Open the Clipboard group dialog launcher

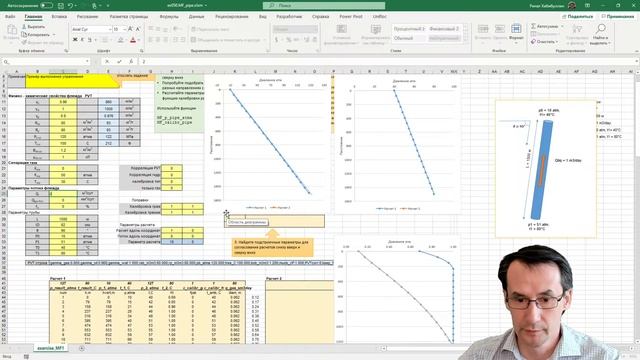click(66, 51)
